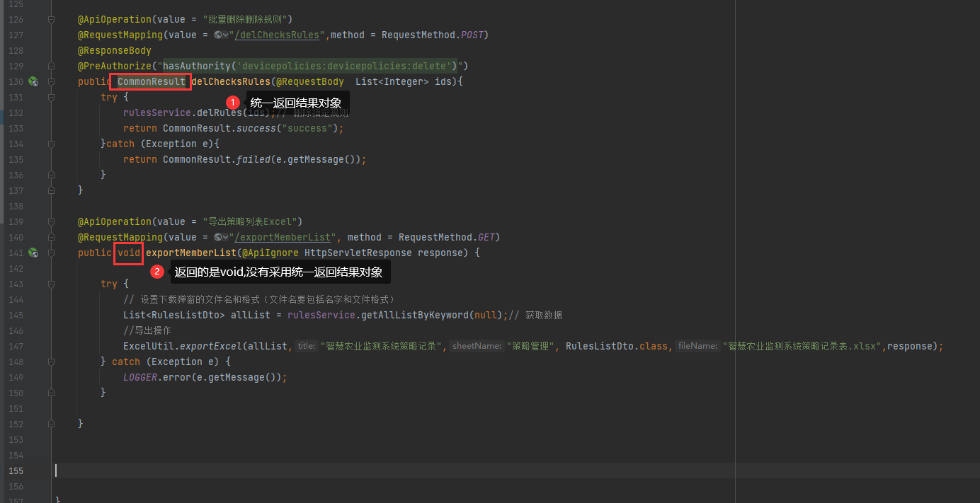
Task: Open the /delChecksRules mapping hyperlink
Action: pyautogui.click(x=277, y=34)
